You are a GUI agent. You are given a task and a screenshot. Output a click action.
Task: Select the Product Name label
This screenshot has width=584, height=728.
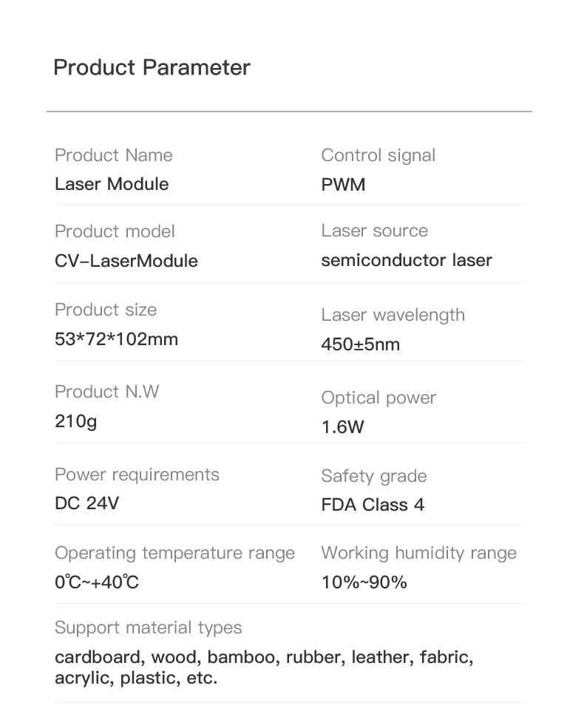113,155
